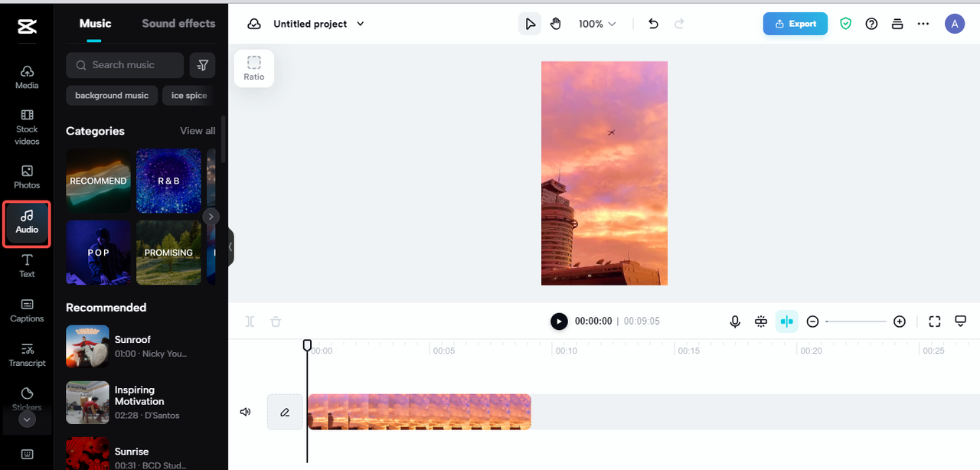Adjust the timeline zoom slider
This screenshot has width=980, height=470.
pos(856,321)
